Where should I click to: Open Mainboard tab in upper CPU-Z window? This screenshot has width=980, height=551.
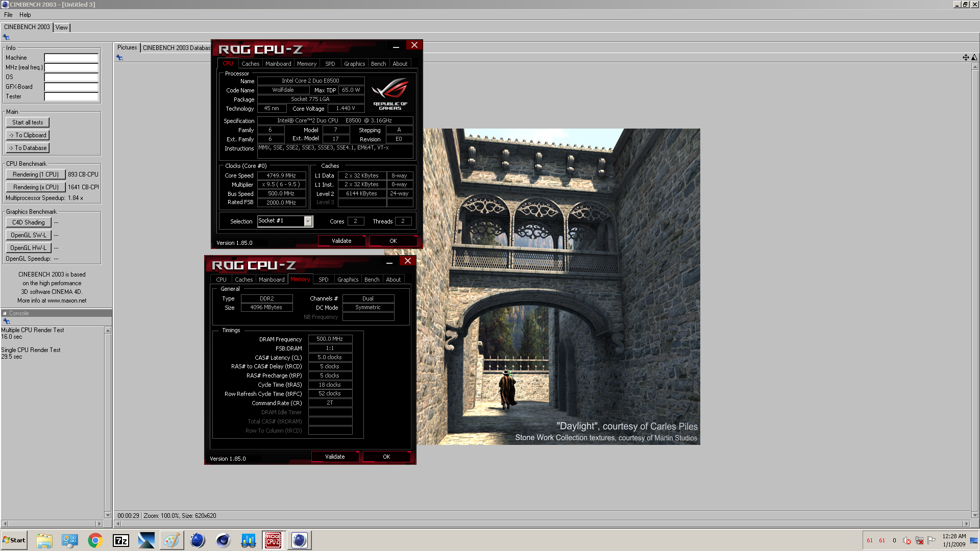pos(278,64)
